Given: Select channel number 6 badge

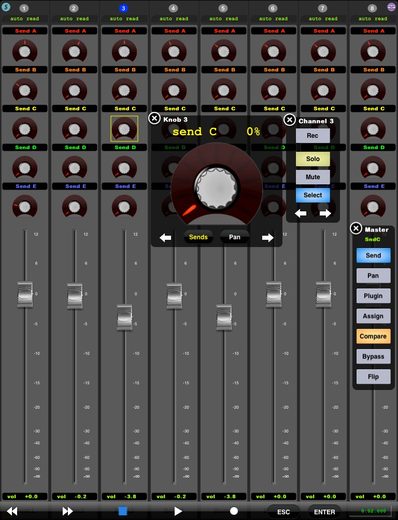Looking at the screenshot, I should coord(273,8).
